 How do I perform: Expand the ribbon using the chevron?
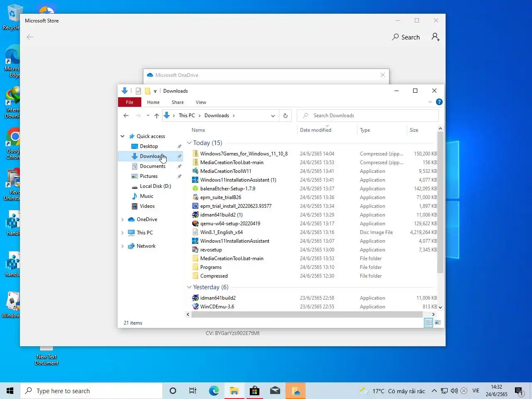430,102
